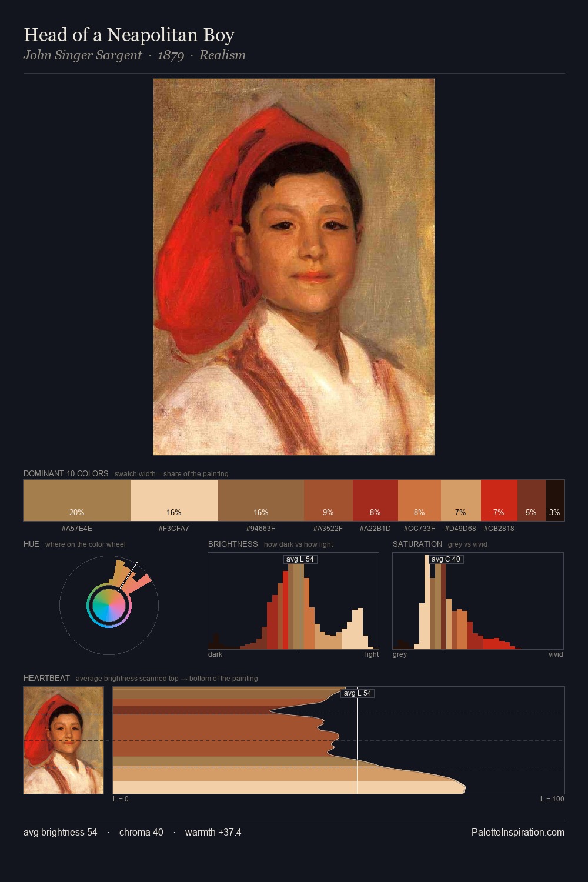Click hex label '#A57E4E'

point(77,528)
